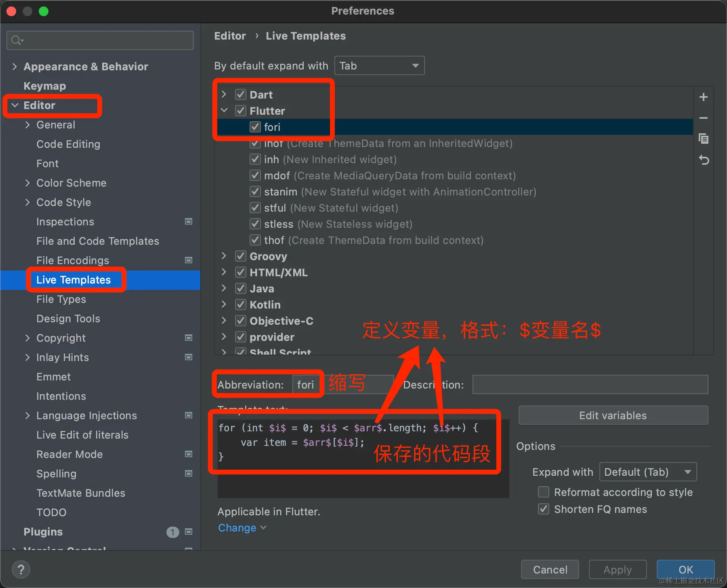
Task: Click the search magnifier in settings search
Action: point(17,40)
